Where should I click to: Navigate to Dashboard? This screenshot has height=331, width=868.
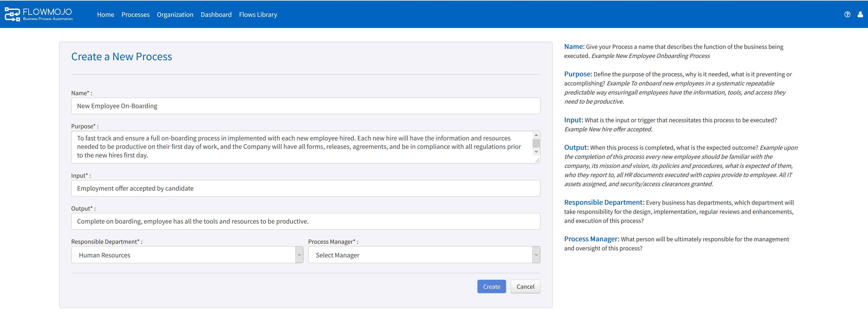click(x=216, y=15)
